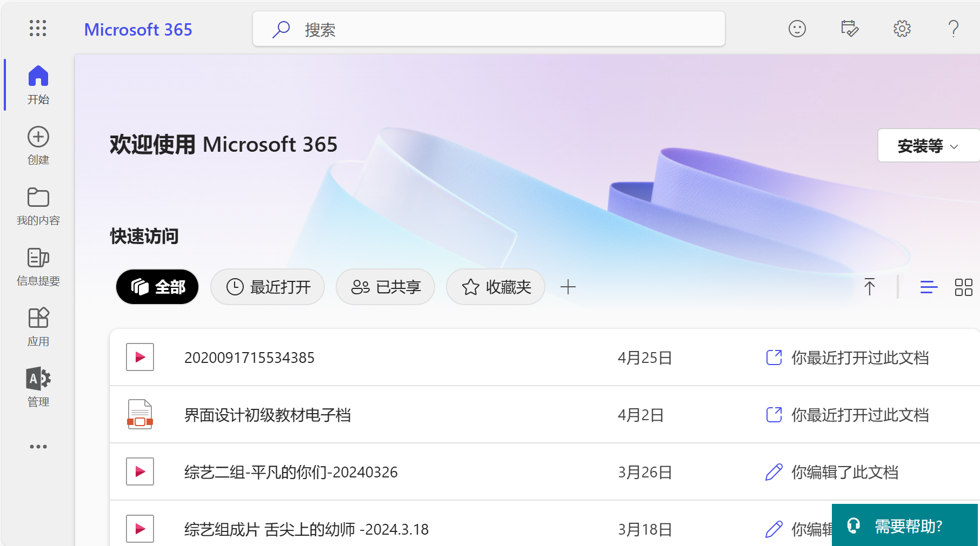Expand more sidebar items via ellipsis
This screenshot has height=546, width=980.
click(38, 447)
